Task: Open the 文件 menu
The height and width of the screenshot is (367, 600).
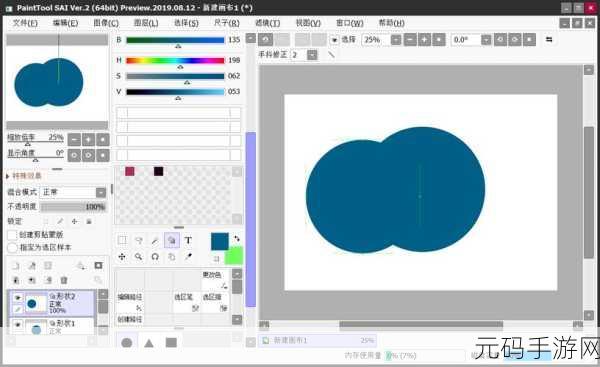Action: pyautogui.click(x=25, y=23)
